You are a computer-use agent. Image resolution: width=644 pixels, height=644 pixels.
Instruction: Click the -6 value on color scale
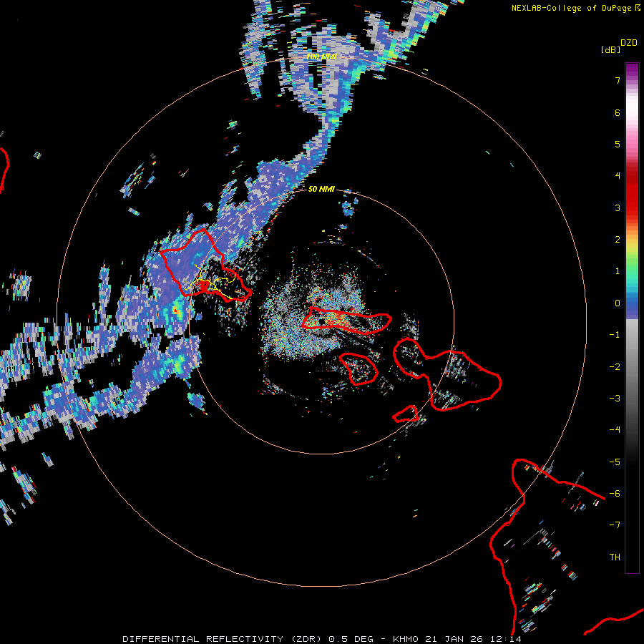pos(615,494)
